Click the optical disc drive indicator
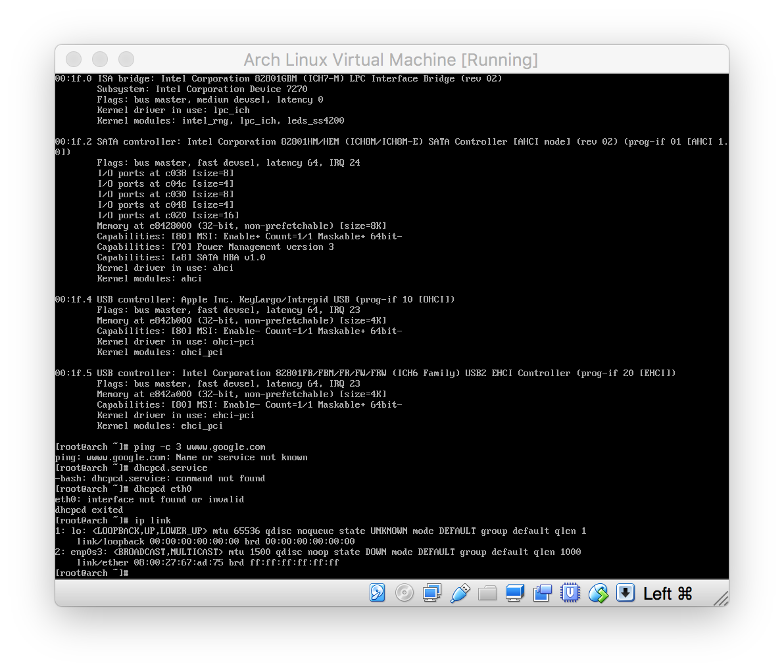Viewport: 784px width, 672px height. pos(404,593)
